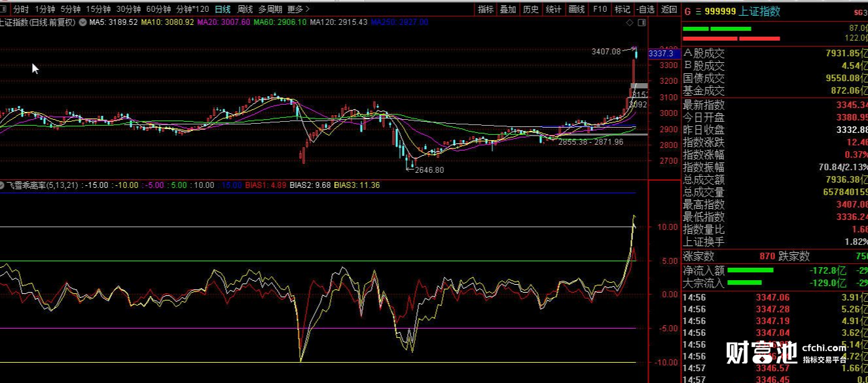Click the BIAS1: 4.89 value
868x383 pixels.
tap(266, 185)
